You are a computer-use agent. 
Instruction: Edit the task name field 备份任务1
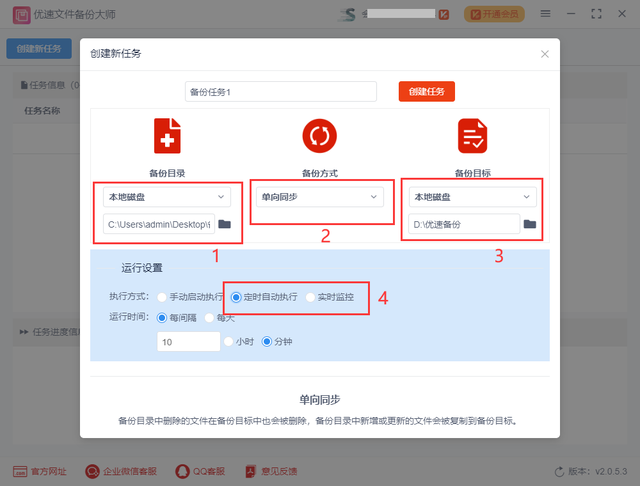(281, 91)
